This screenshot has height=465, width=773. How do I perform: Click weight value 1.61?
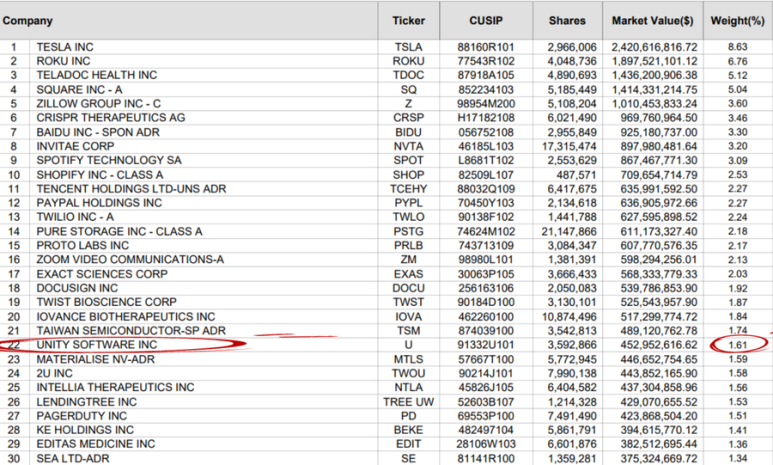coord(738,345)
